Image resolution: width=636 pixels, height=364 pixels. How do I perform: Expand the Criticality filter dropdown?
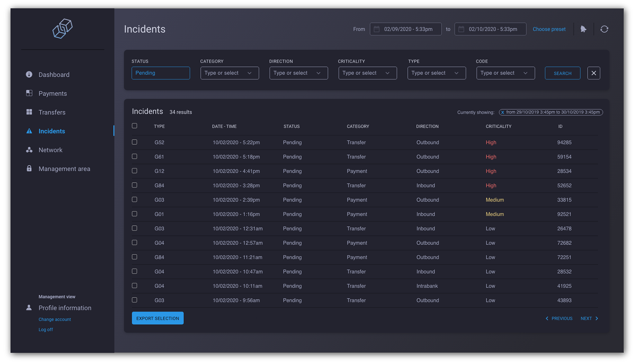pyautogui.click(x=367, y=73)
